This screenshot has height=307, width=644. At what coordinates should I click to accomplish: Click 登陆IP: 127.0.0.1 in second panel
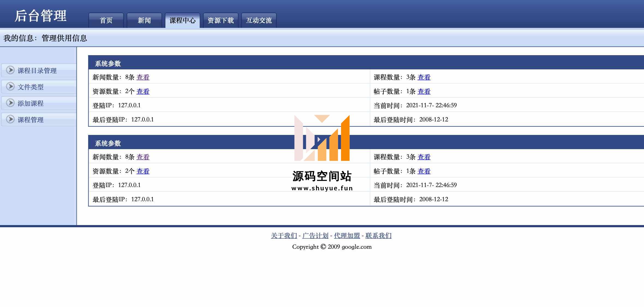click(x=117, y=185)
